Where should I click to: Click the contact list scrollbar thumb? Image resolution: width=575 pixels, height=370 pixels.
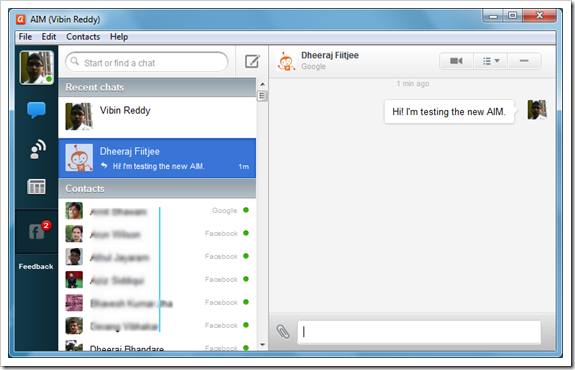coord(262,96)
